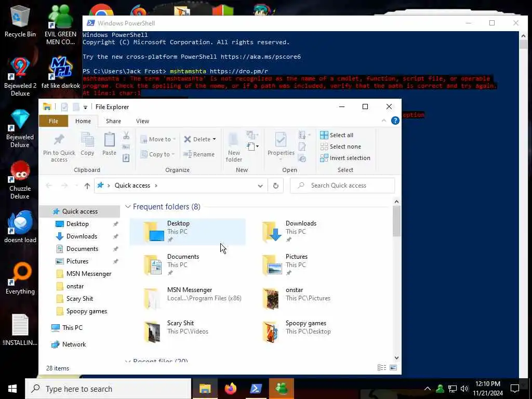Click Pin to Quick access icon
Screen dimensions: 532x399
click(59, 140)
